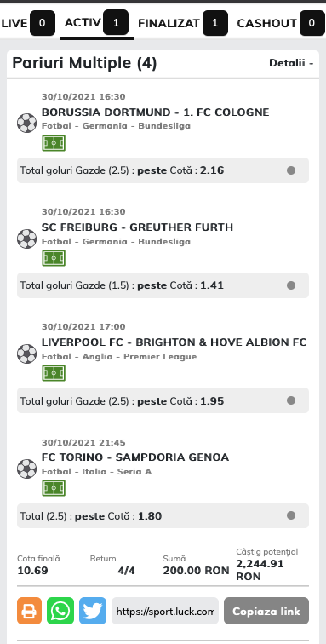
Task: Click soccer ball icon beside Liverpool match
Action: coord(26,354)
